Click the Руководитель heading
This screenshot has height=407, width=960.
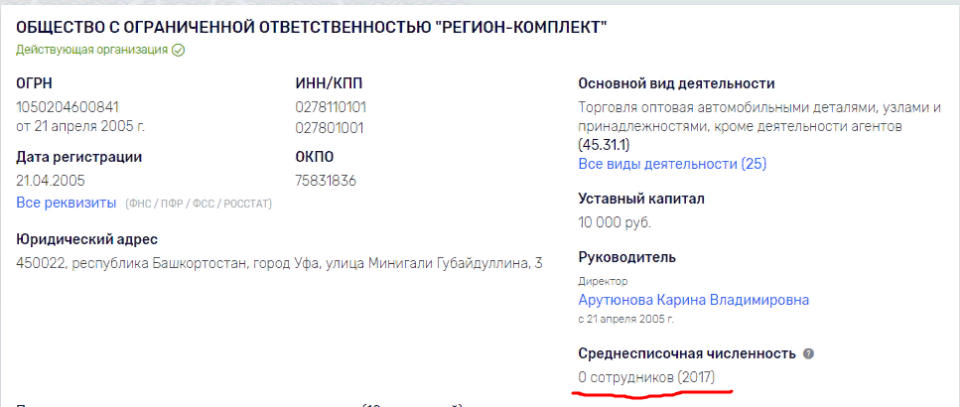click(x=627, y=257)
